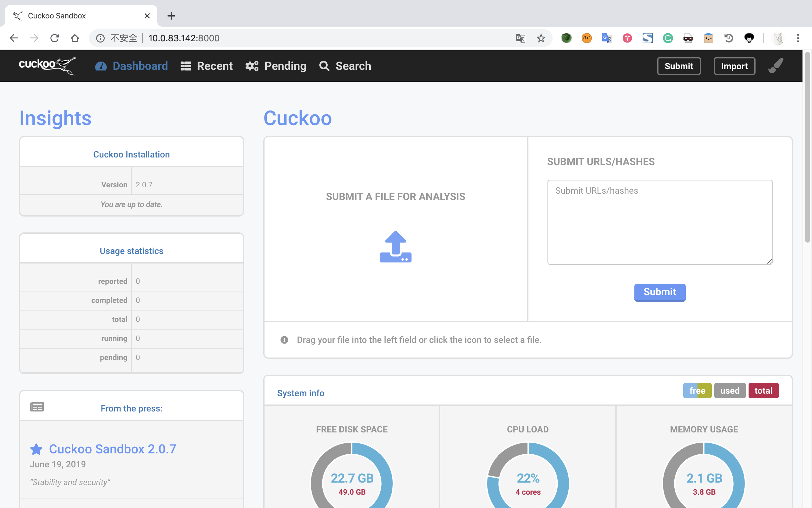The height and width of the screenshot is (508, 812).
Task: Open the browser profile avatar
Action: [778, 38]
